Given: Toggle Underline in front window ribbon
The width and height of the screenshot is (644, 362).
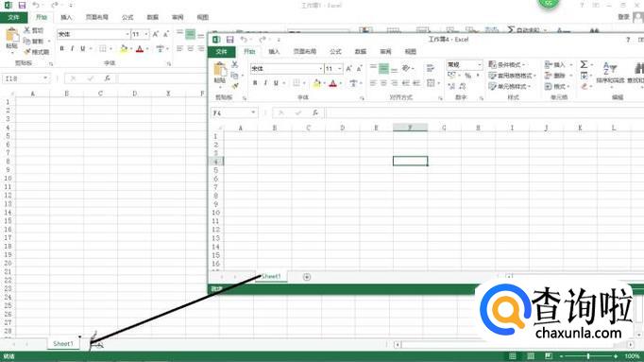Looking at the screenshot, I should [276, 83].
